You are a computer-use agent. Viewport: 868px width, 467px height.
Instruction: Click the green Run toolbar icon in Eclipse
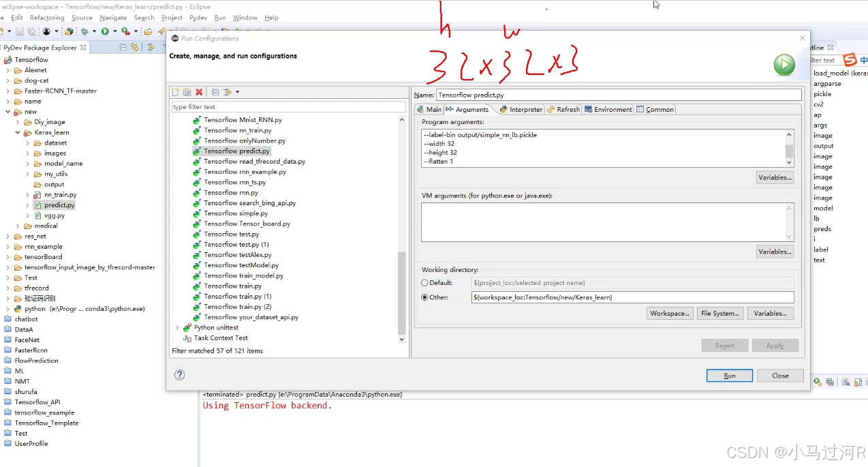pyautogui.click(x=105, y=31)
